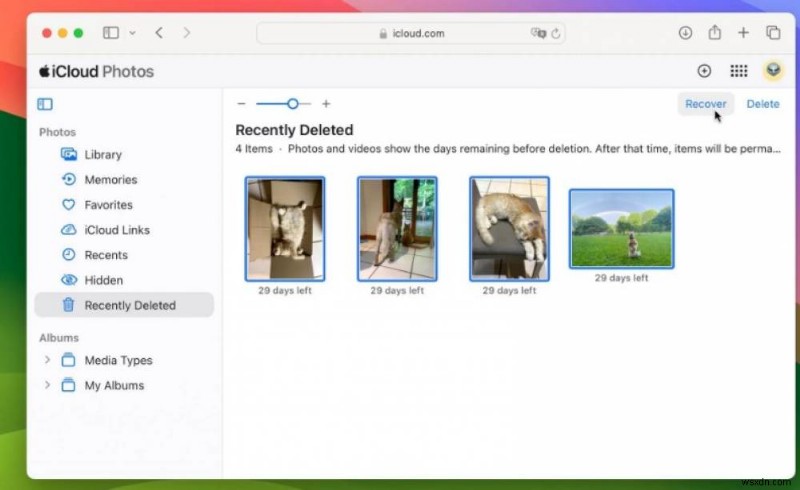Open Memories in the sidebar
The width and height of the screenshot is (800, 490).
(x=124, y=180)
